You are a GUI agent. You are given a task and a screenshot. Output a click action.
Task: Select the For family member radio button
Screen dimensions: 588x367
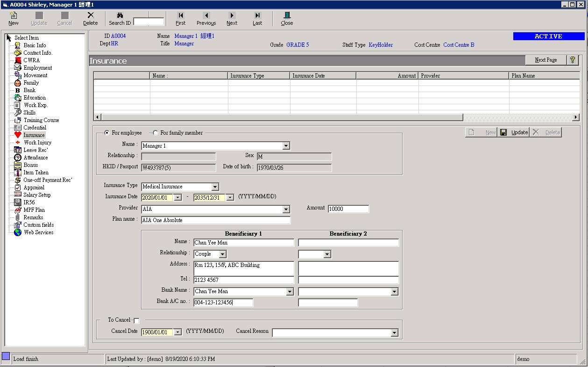click(x=156, y=133)
